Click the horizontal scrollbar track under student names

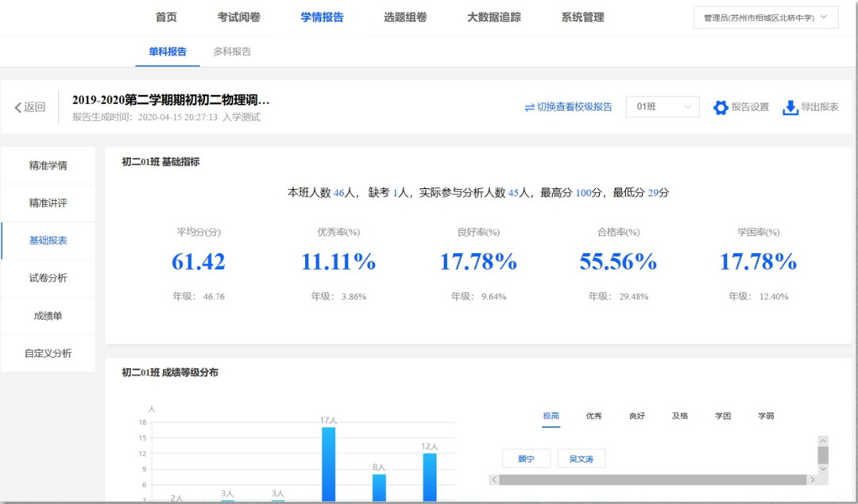tap(651, 480)
